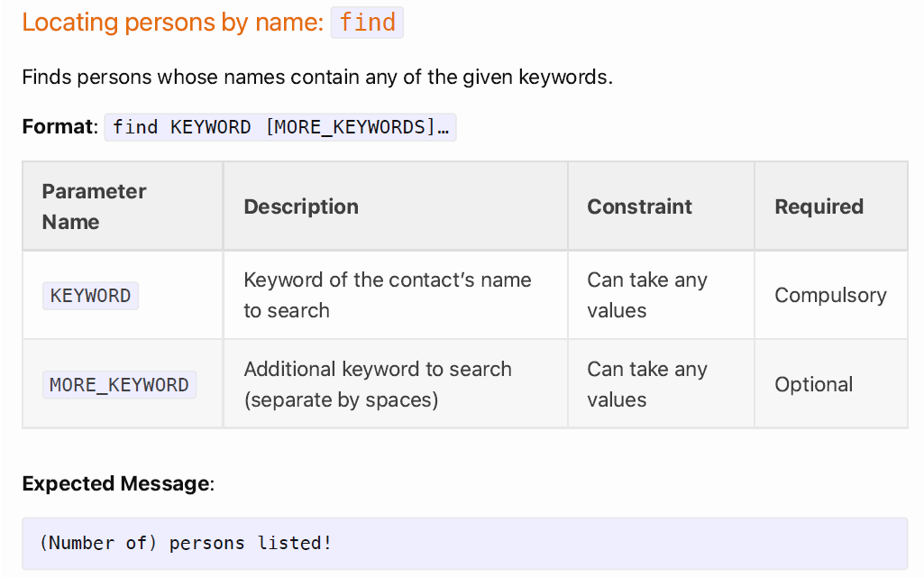Viewport: 924px width, 578px height.
Task: Click the MORE_KEYWORD row constraint cell
Action: pos(661,384)
